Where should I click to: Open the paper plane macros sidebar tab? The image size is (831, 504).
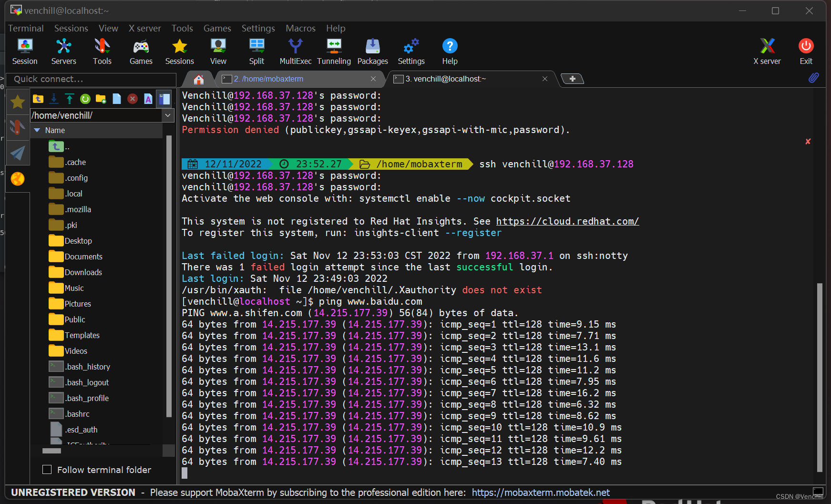pyautogui.click(x=18, y=153)
